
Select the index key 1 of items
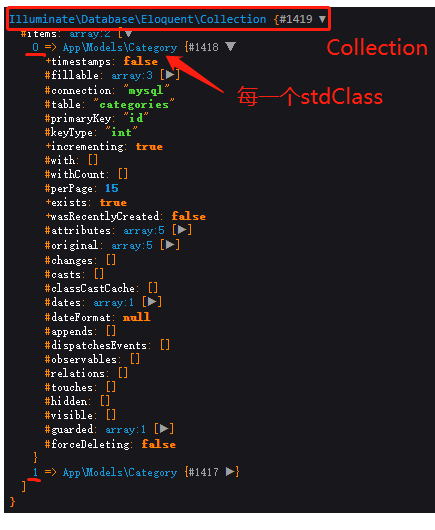click(x=35, y=472)
